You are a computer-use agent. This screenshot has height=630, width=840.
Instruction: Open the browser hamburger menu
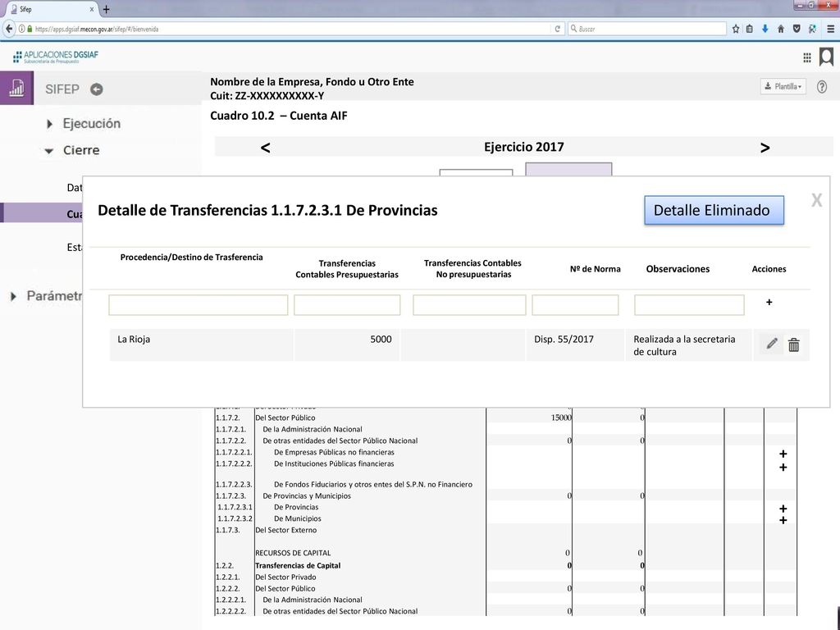click(x=830, y=29)
